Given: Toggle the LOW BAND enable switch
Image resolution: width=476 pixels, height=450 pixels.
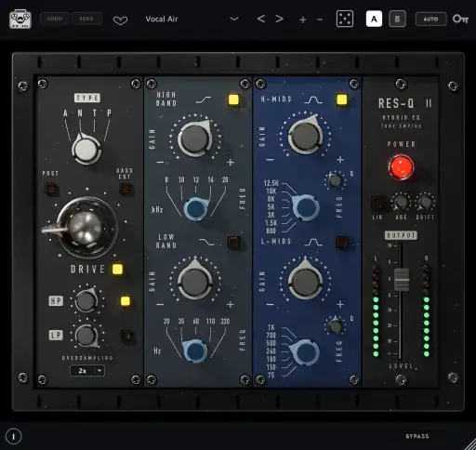Looking at the screenshot, I should [233, 242].
